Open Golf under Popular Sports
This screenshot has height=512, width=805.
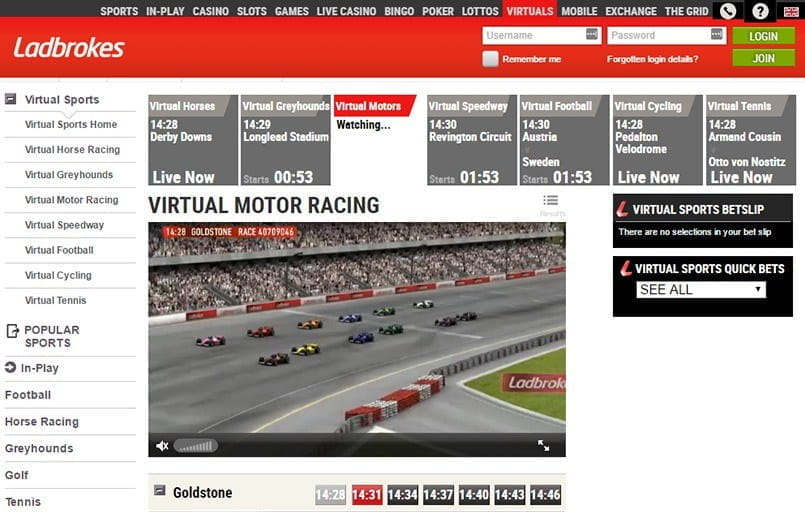coord(16,475)
